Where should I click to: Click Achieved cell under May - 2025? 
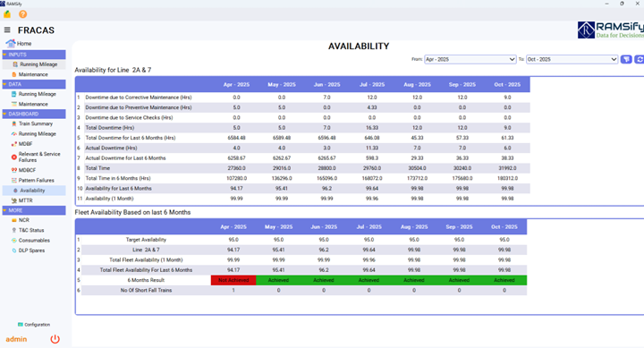point(278,280)
